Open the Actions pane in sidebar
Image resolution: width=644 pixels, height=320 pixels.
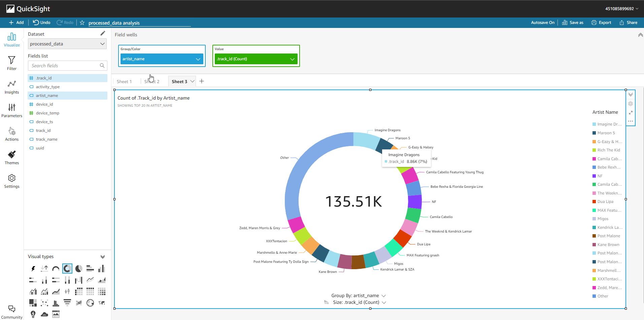coord(12,134)
